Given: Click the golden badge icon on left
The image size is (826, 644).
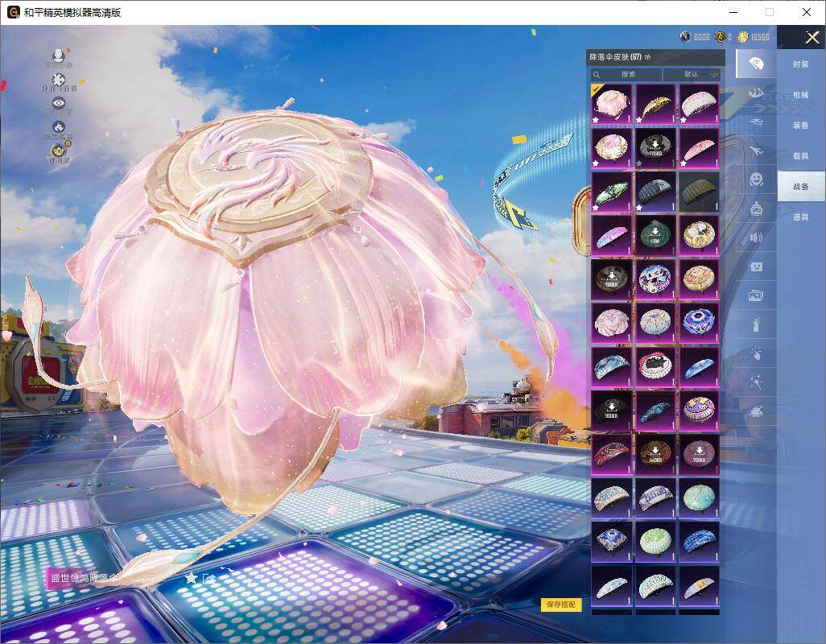Looking at the screenshot, I should [59, 151].
